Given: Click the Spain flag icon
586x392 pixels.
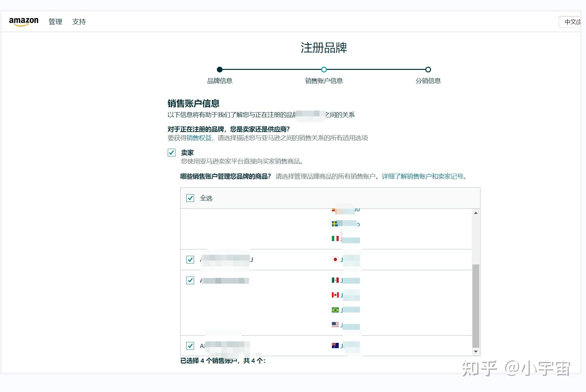Looking at the screenshot, I should point(334,210).
